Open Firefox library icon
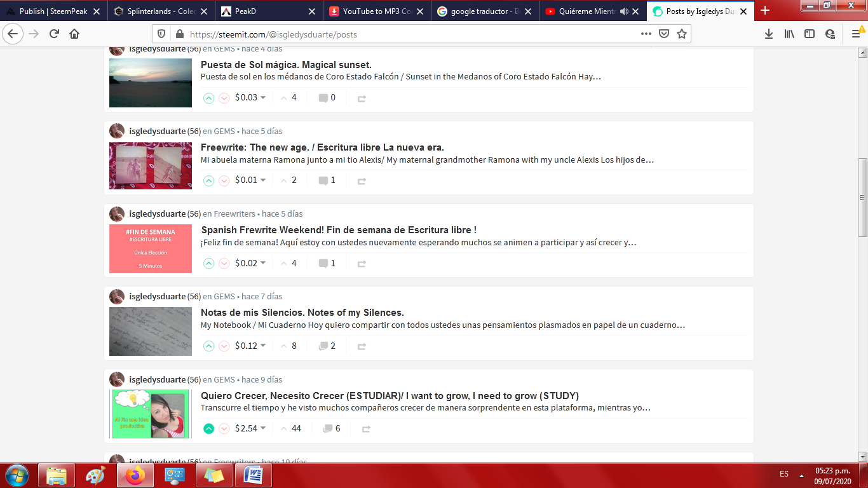The height and width of the screenshot is (488, 868). [789, 34]
